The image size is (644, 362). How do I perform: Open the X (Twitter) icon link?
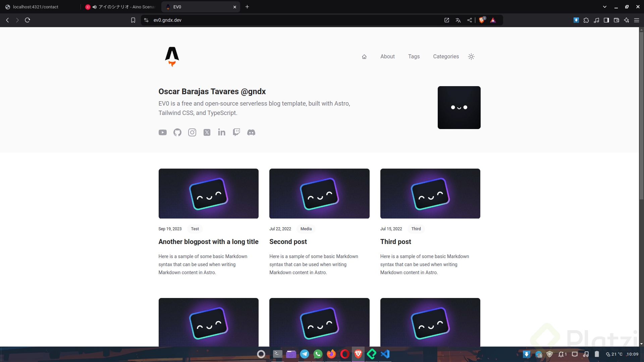[207, 132]
